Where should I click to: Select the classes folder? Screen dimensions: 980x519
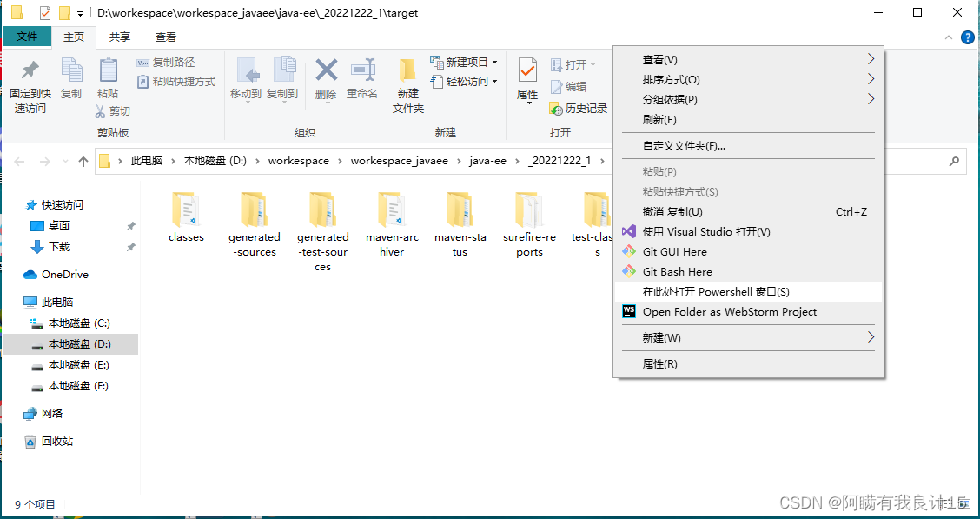click(186, 217)
